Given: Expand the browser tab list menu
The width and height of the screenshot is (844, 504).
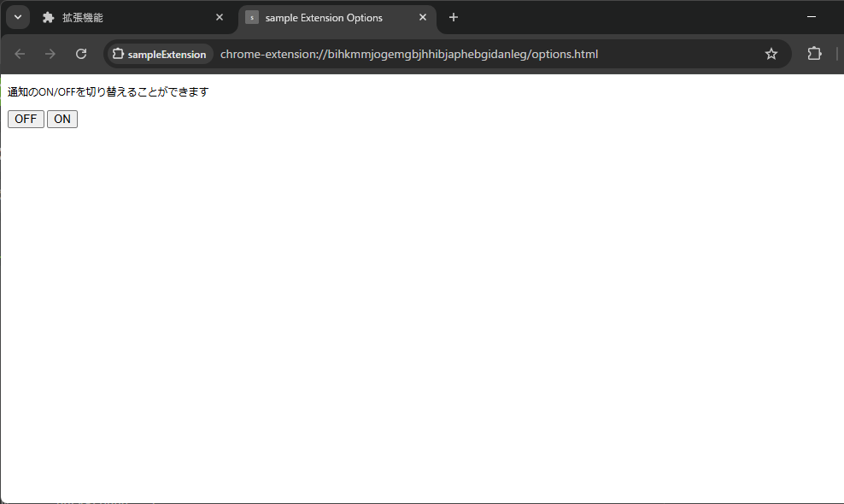Looking at the screenshot, I should [x=17, y=16].
